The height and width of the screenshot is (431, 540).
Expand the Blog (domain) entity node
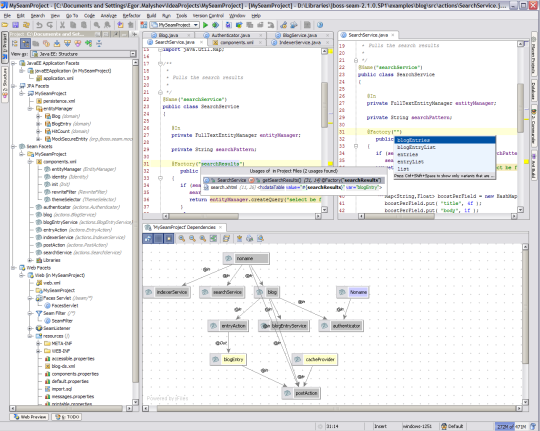[x=39, y=116]
